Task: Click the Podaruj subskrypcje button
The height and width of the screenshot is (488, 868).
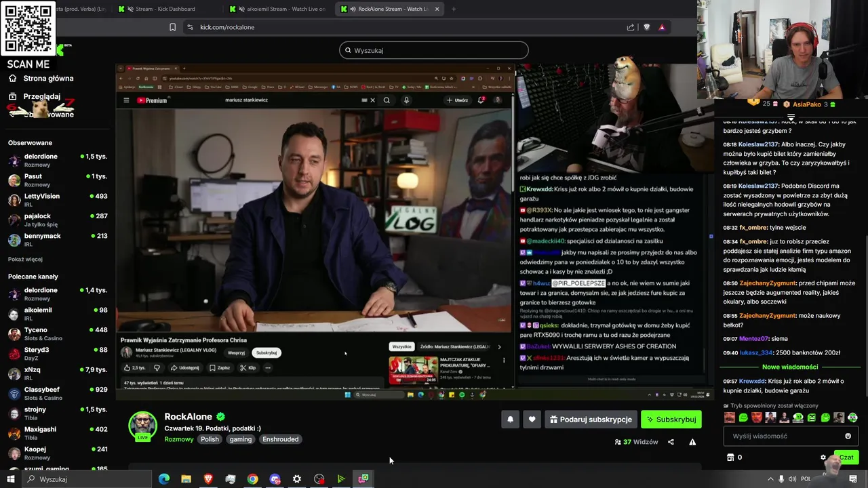Action: coord(591,420)
